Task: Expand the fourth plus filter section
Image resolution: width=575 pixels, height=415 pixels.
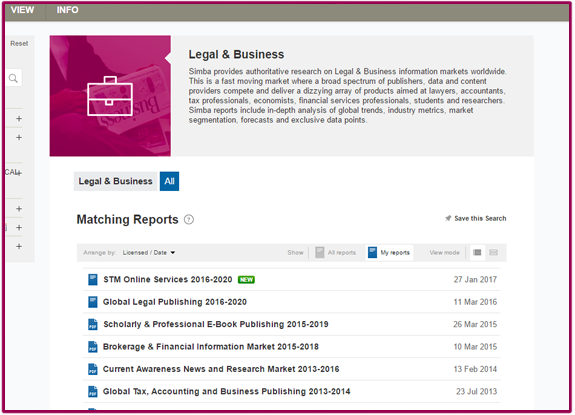Action: [19, 209]
